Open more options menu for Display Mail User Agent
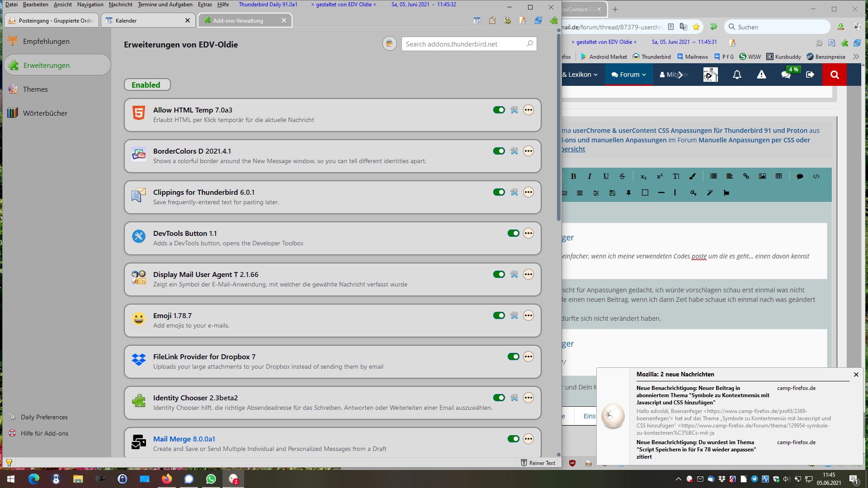This screenshot has height=488, width=868. tap(528, 274)
